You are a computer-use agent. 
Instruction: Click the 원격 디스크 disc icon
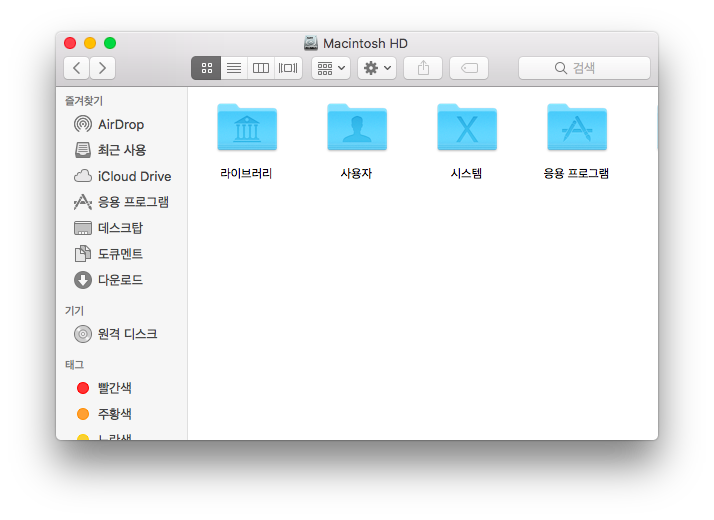[82, 334]
